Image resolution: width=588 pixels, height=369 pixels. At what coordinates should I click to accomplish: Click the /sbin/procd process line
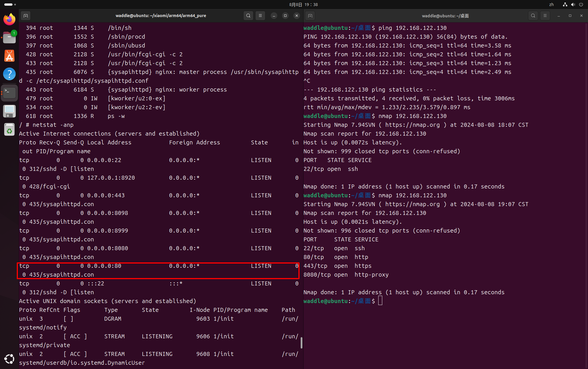coord(86,37)
